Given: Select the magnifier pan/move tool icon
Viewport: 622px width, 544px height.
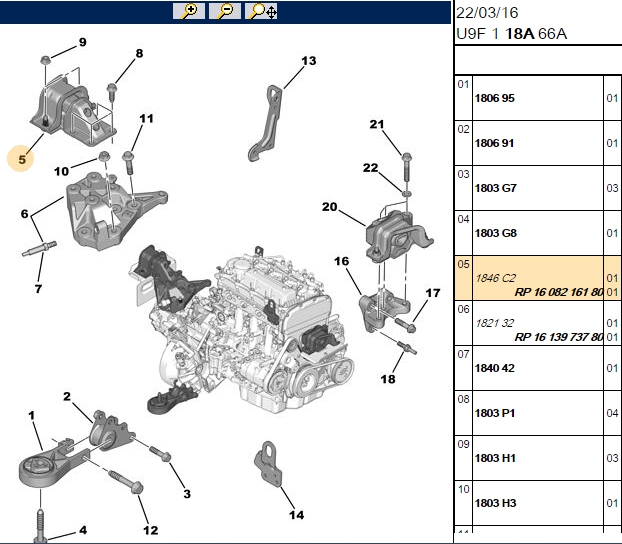Looking at the screenshot, I should pos(261,11).
